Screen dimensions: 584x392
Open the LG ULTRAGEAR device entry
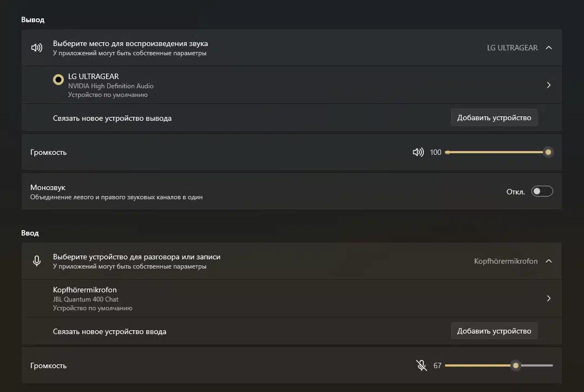tap(291, 85)
